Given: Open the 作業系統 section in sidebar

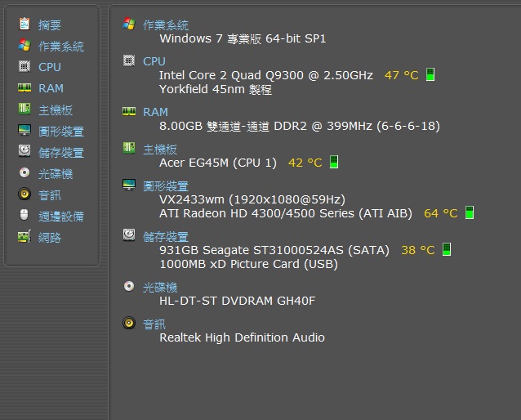Looking at the screenshot, I should [x=61, y=47].
